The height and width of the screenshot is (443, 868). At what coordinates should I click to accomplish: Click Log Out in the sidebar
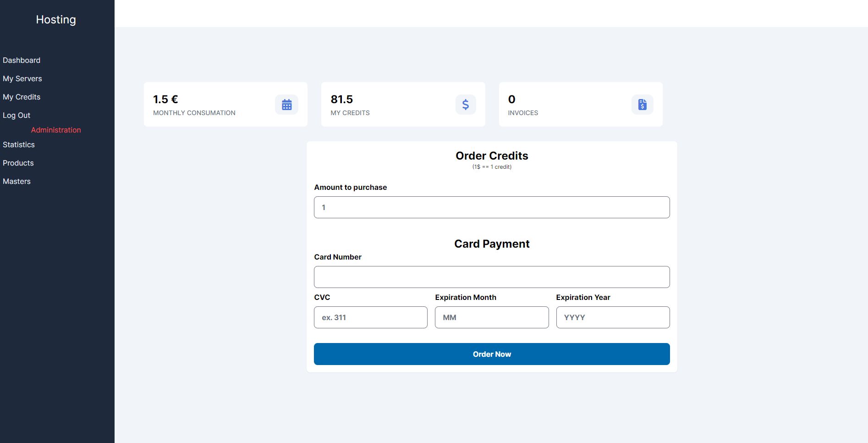click(x=16, y=116)
